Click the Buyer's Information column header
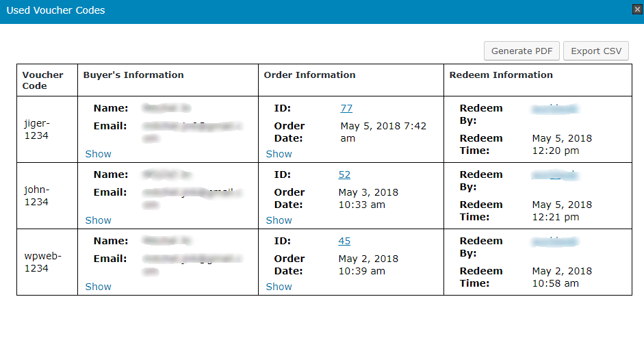Image resolution: width=644 pixels, height=364 pixels. pyautogui.click(x=133, y=75)
